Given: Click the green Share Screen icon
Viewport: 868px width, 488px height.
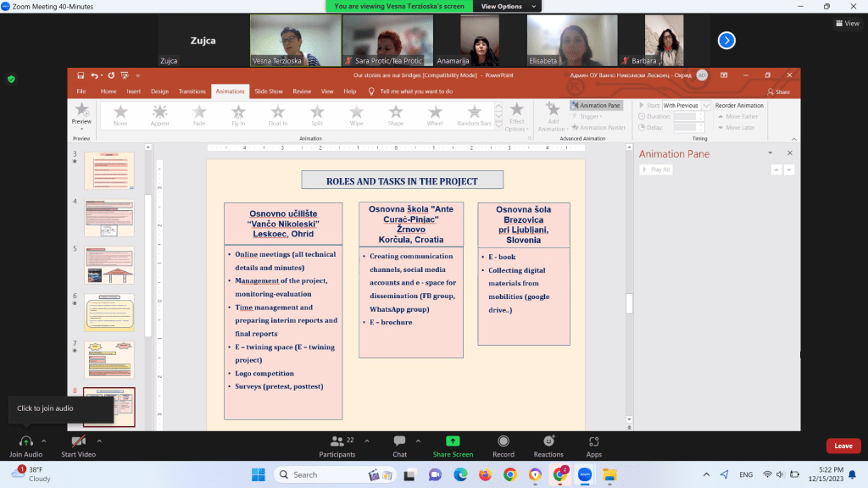Looking at the screenshot, I should (x=453, y=441).
